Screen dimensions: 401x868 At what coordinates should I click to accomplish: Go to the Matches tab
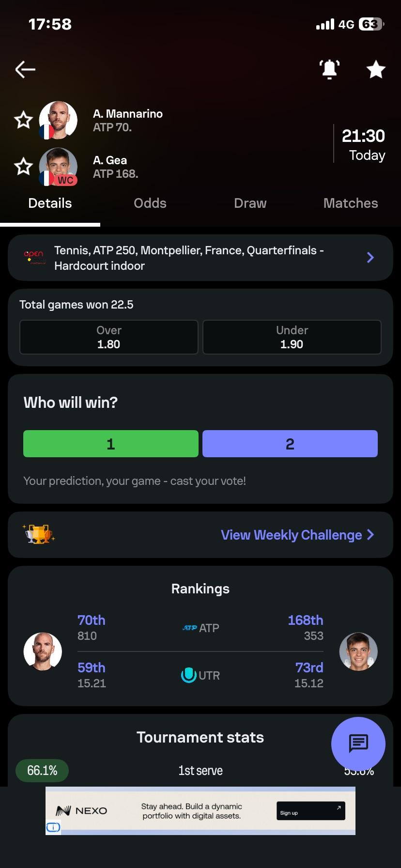pyautogui.click(x=351, y=203)
